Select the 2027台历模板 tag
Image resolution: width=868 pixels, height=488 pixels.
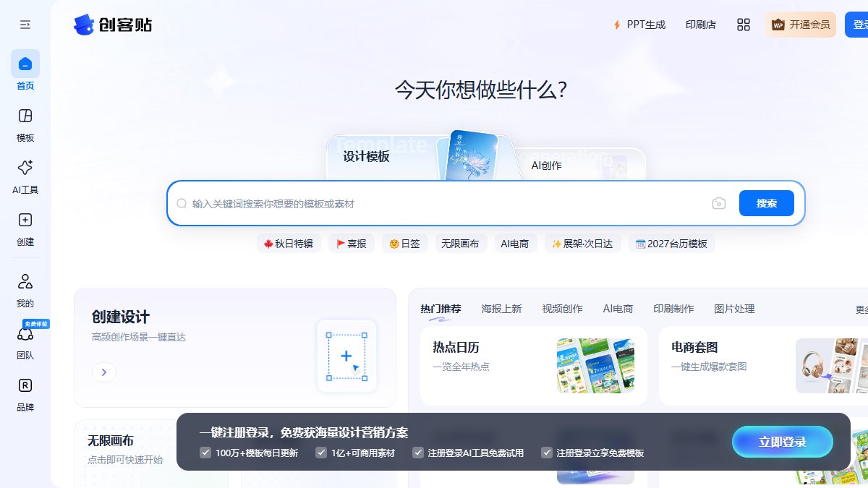671,244
